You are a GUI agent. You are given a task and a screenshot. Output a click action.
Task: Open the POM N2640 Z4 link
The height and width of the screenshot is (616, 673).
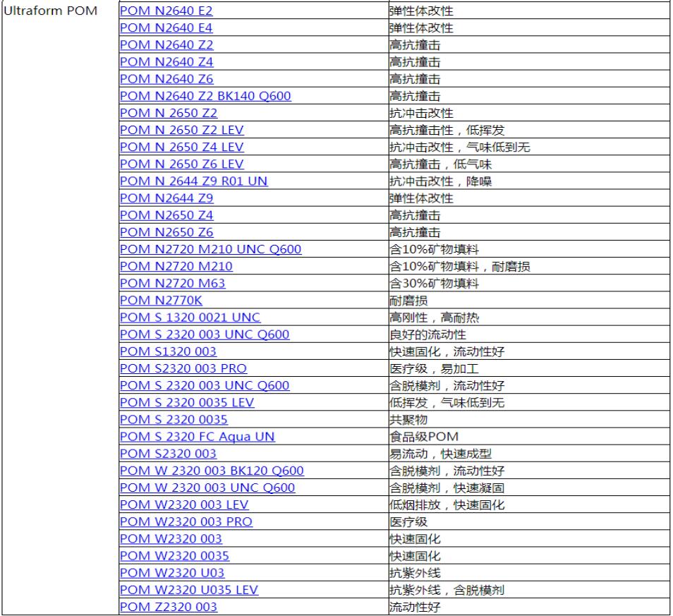pyautogui.click(x=166, y=62)
